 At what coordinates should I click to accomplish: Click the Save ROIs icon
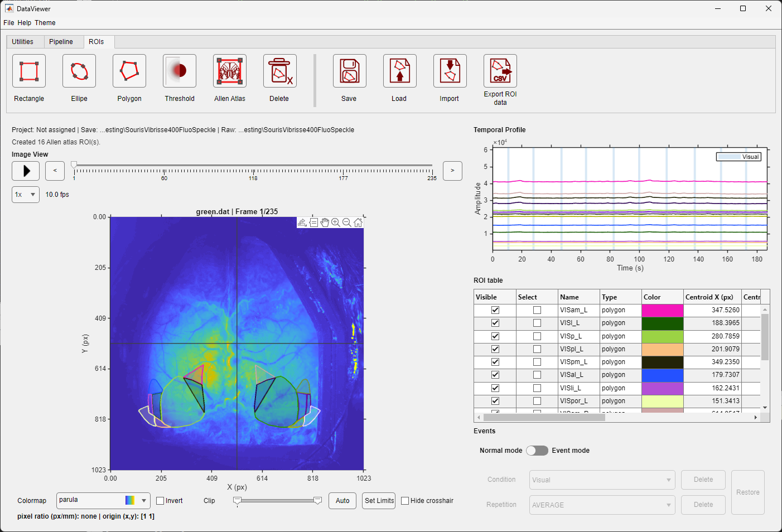(x=350, y=71)
